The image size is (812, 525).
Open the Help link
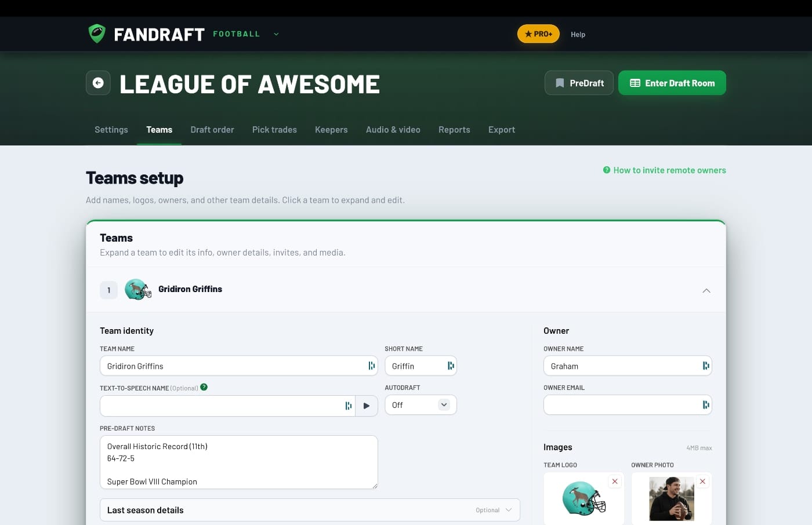578,34
